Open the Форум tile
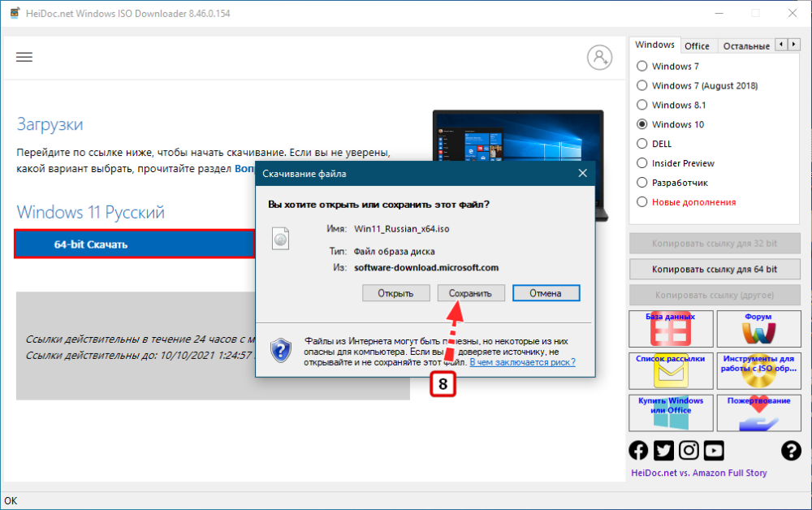This screenshot has height=510, width=812. coord(758,329)
